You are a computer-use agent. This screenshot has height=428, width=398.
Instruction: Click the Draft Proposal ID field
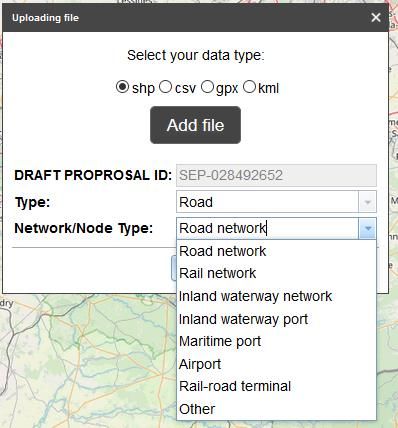[x=276, y=175]
